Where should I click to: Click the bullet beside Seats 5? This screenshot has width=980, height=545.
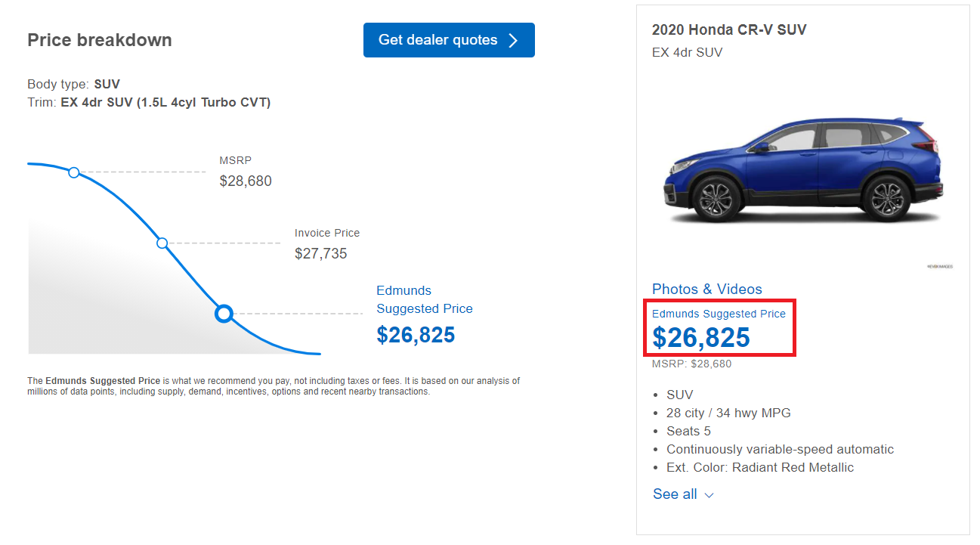click(x=657, y=431)
